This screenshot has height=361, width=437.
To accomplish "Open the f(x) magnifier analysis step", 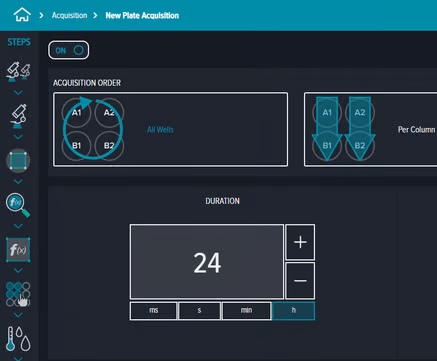I will pos(18,205).
